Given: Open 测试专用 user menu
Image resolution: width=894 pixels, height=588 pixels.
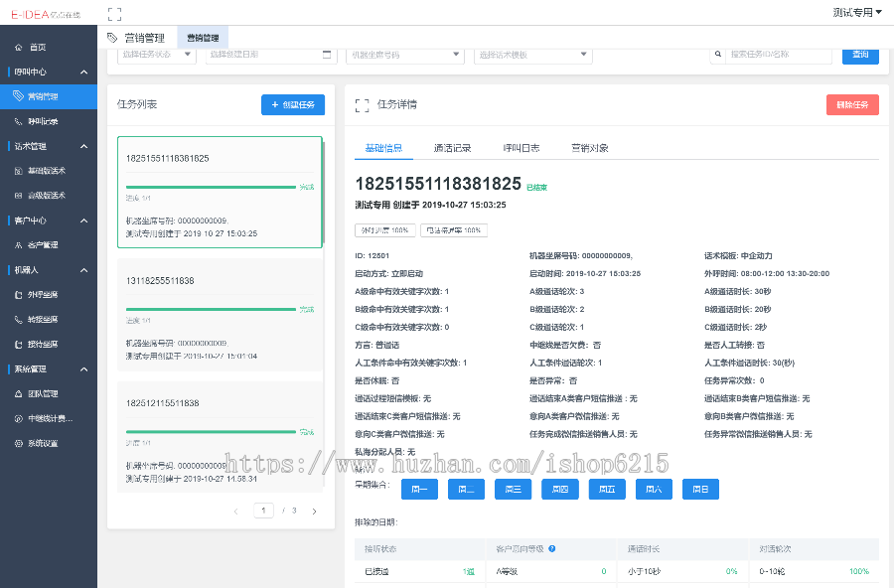Looking at the screenshot, I should pos(857,13).
